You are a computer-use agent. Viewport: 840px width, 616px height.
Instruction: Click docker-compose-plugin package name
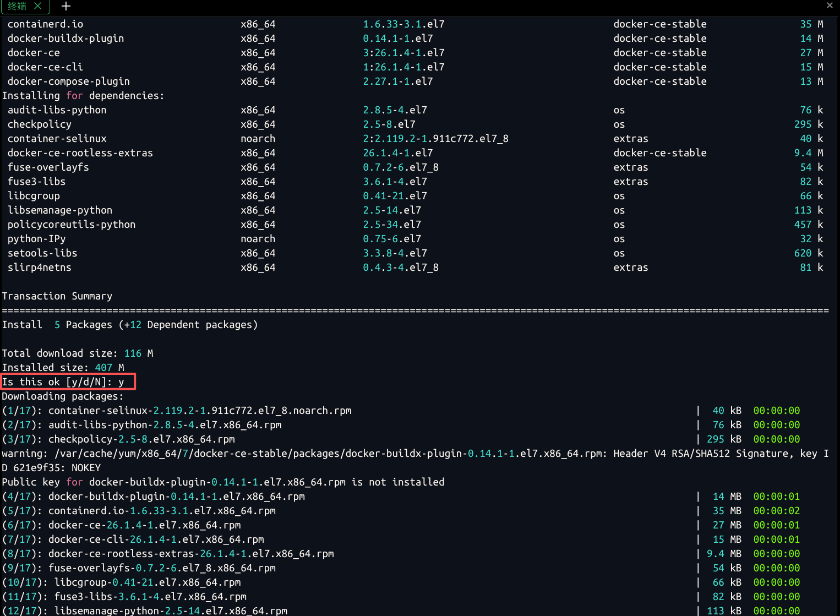click(69, 81)
